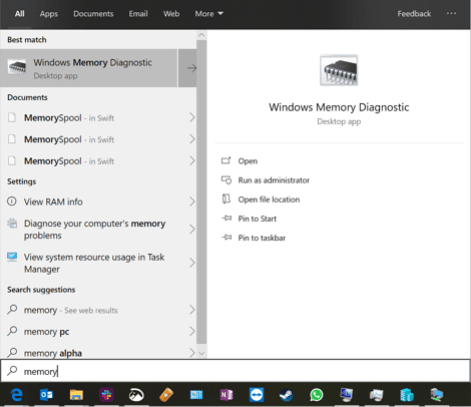
Task: Click the memory chip icon in Best match
Action: pos(17,68)
